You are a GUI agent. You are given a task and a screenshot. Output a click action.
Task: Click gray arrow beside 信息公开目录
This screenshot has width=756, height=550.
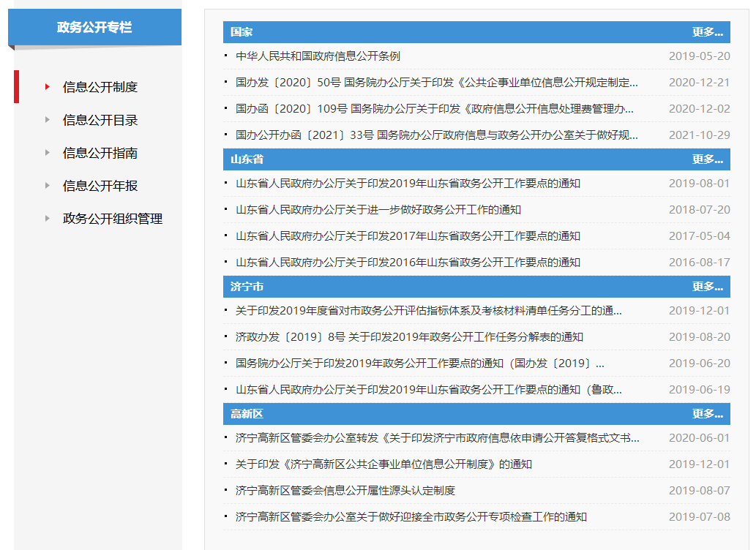pos(48,119)
